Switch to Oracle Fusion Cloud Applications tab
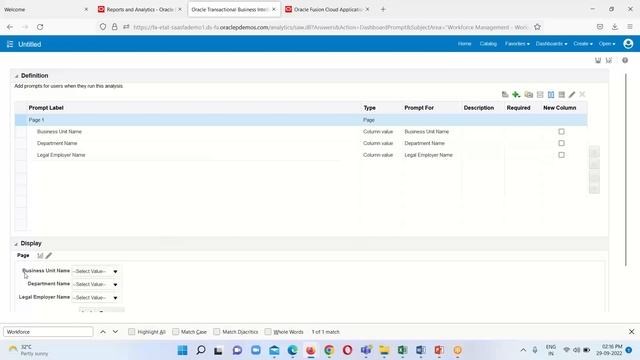This screenshot has height=360, width=640. click(327, 9)
